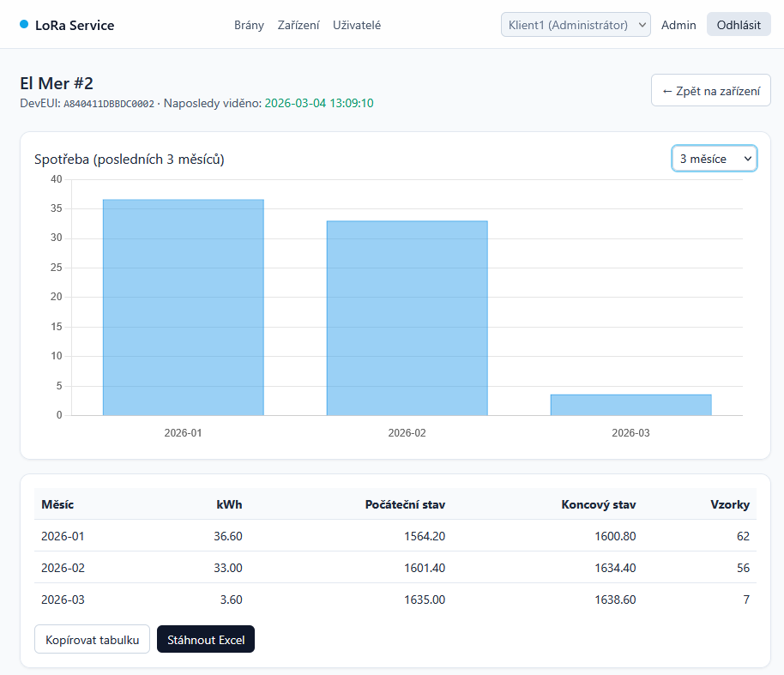The image size is (784, 675).
Task: Go to the Zařízení page
Action: tap(299, 25)
